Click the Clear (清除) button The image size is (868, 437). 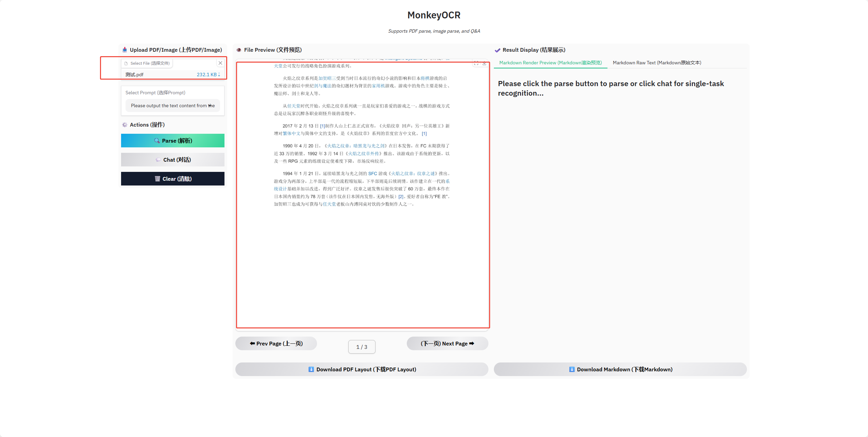[x=173, y=179]
